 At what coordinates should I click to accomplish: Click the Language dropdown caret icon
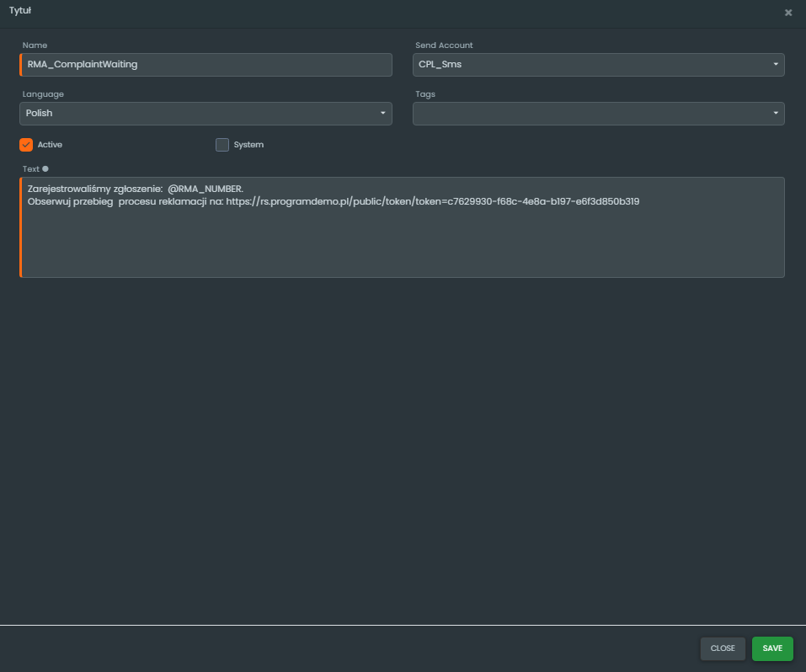pyautogui.click(x=382, y=113)
